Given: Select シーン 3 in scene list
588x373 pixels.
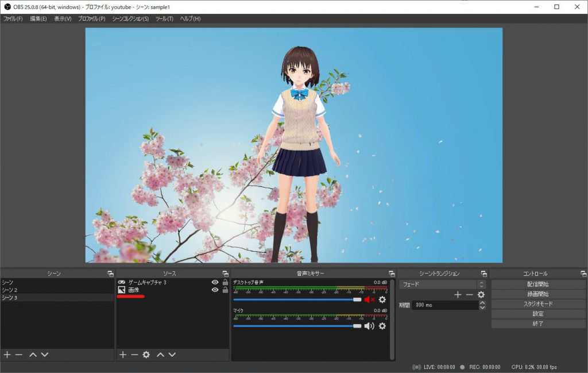Looking at the screenshot, I should coord(57,297).
